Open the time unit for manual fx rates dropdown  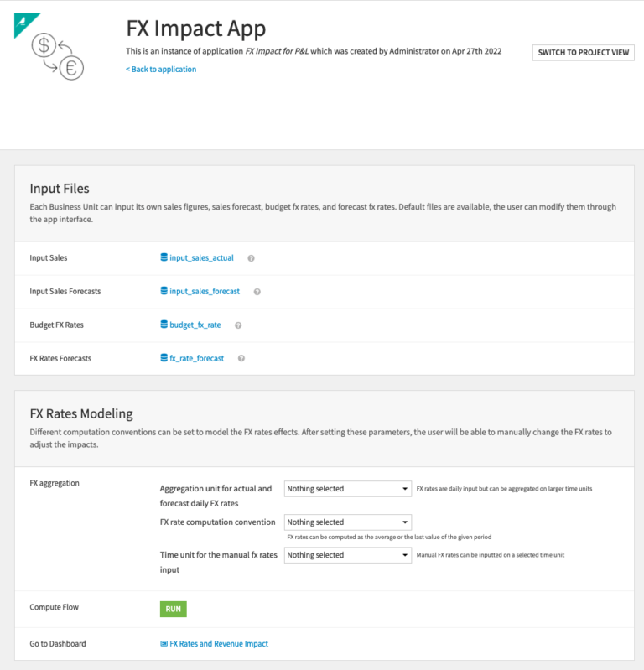348,555
